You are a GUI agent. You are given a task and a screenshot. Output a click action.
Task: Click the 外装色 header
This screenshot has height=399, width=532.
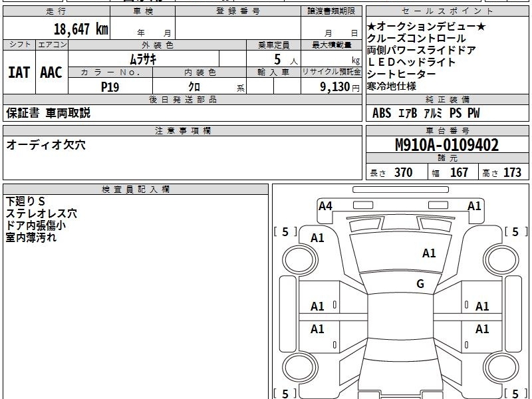click(157, 45)
